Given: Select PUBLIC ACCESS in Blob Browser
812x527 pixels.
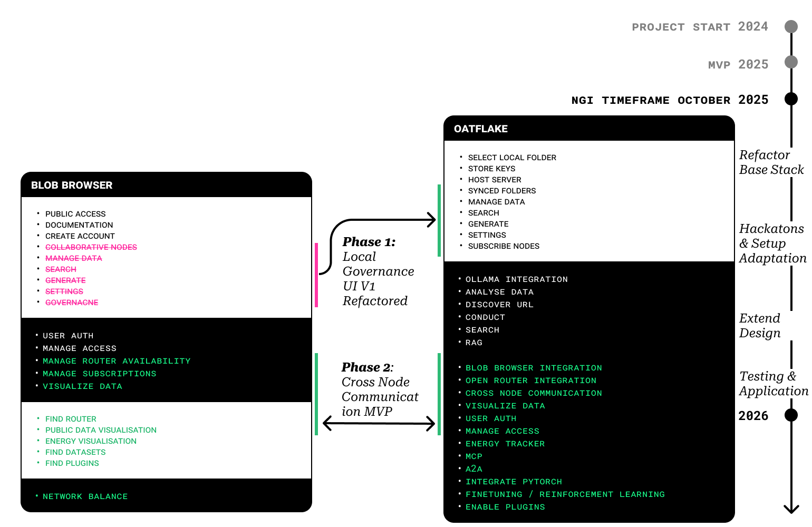Looking at the screenshot, I should (x=75, y=214).
